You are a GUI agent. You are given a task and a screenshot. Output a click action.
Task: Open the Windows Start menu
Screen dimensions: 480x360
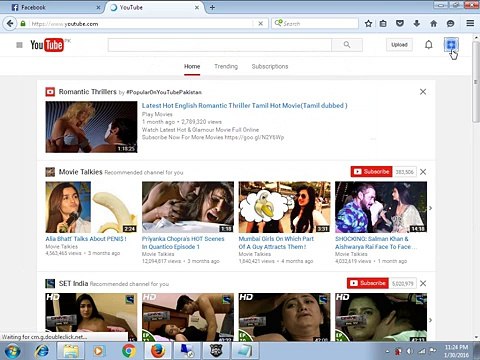click(x=12, y=351)
